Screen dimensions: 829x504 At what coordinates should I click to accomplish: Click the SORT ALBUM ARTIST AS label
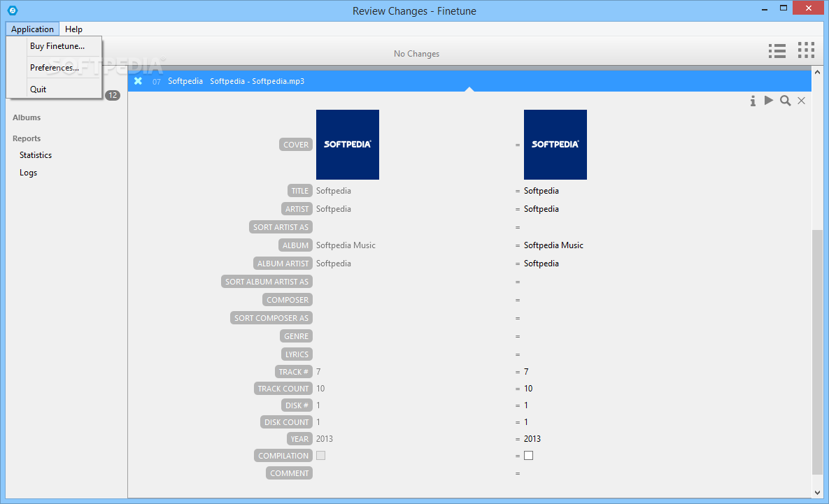[x=267, y=282]
